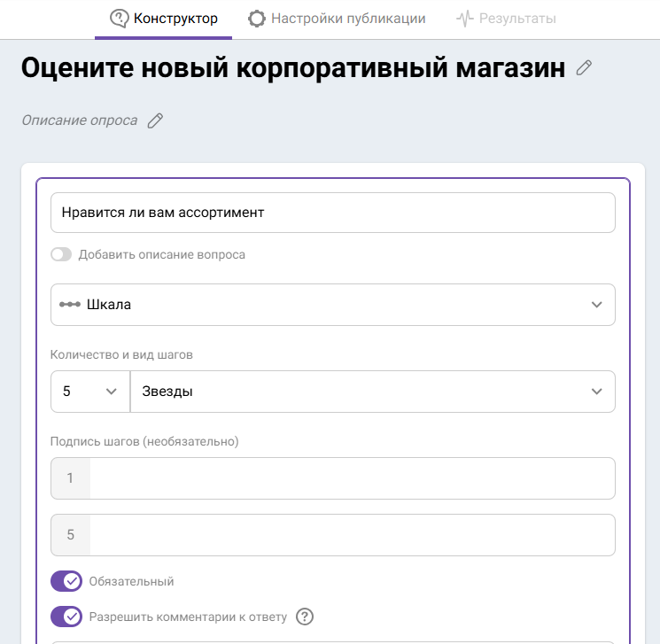This screenshot has height=644, width=660.
Task: Click the Результаты pulse icon
Action: pos(465,19)
